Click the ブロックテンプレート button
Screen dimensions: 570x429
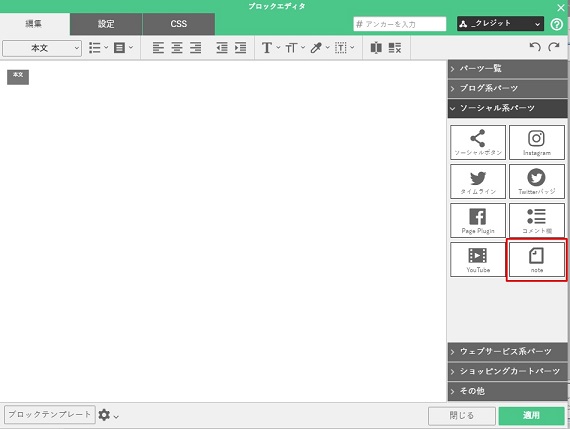(x=50, y=414)
